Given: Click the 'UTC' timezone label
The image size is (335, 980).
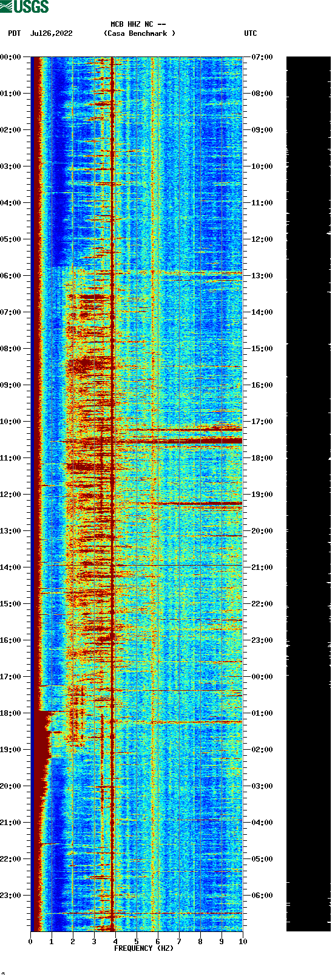Looking at the screenshot, I should pos(251,33).
